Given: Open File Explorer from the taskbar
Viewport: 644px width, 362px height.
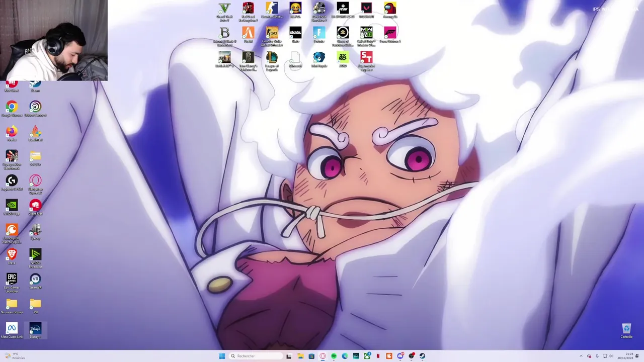Looking at the screenshot, I should point(300,356).
